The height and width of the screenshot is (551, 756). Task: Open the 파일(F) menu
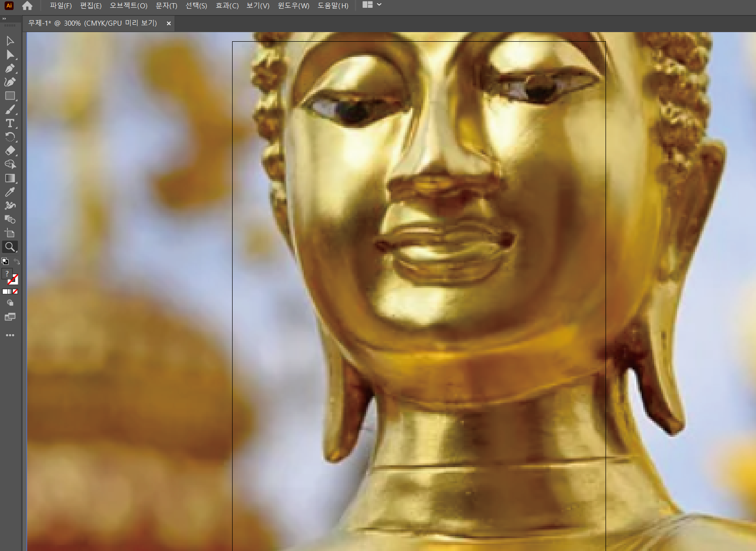(x=61, y=6)
